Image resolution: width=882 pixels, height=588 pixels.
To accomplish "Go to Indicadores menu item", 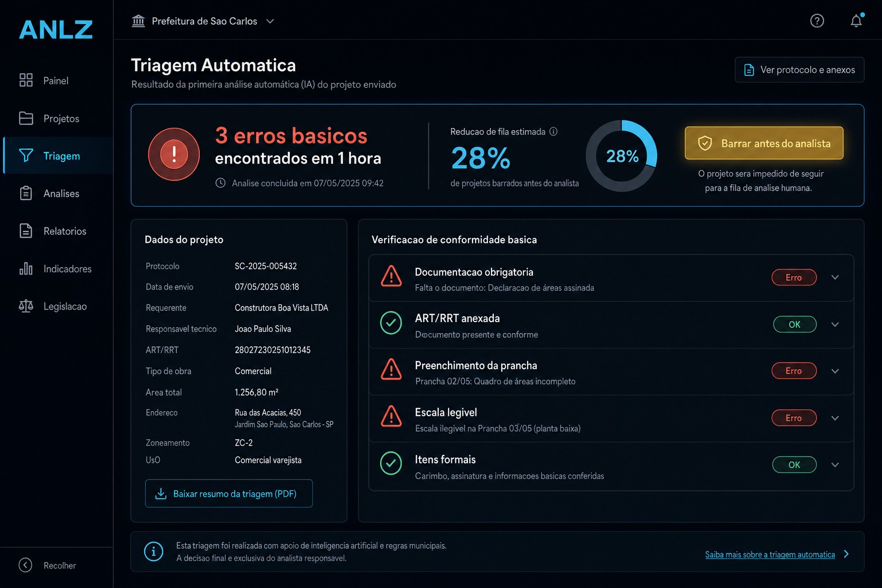I will point(56,269).
